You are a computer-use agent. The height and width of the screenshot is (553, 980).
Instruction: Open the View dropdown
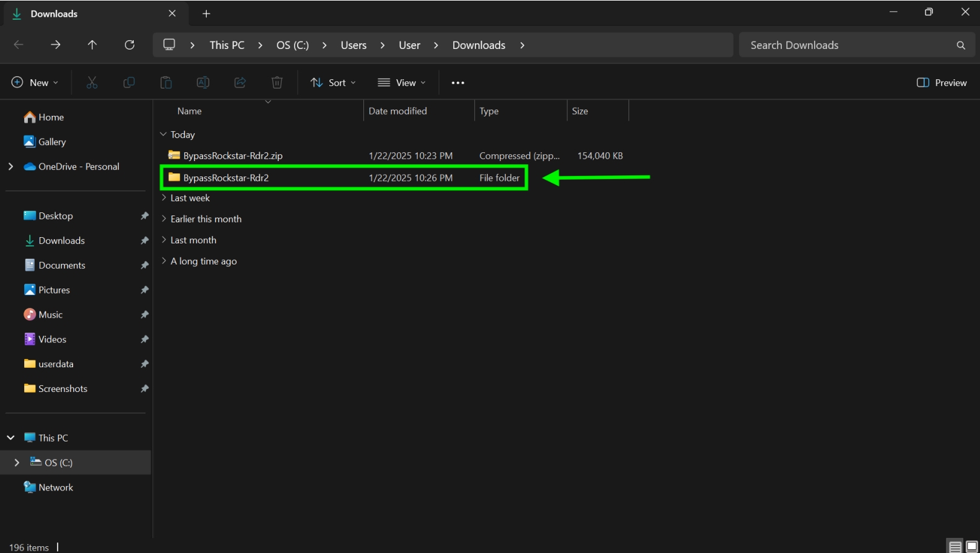(402, 82)
